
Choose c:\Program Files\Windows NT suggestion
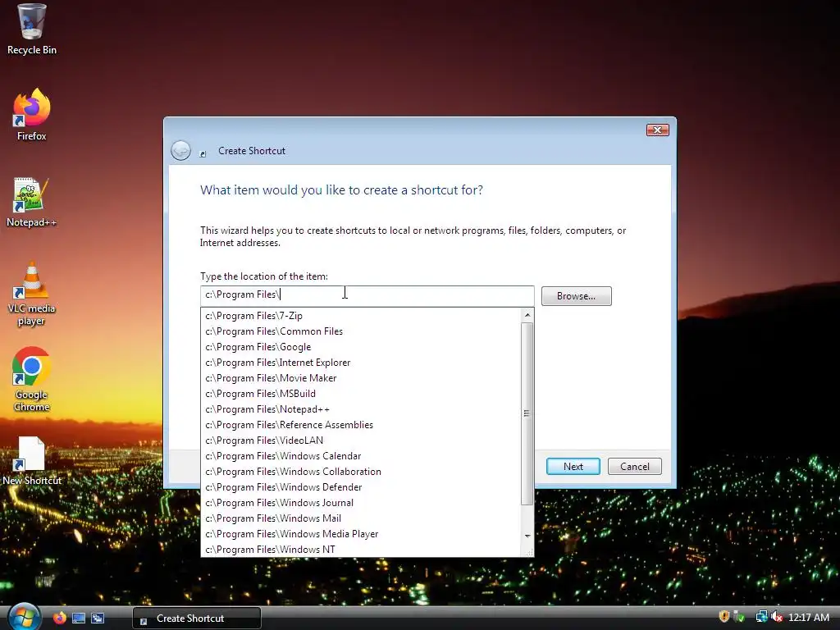pos(361,549)
